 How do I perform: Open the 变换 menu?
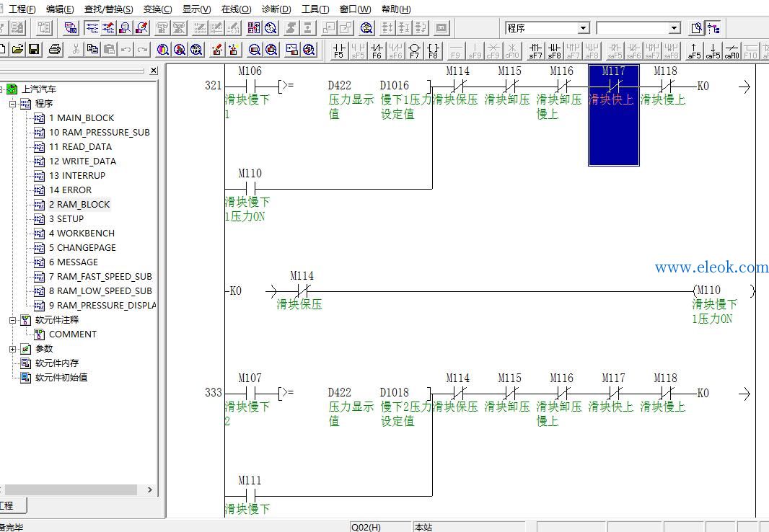pyautogui.click(x=157, y=9)
